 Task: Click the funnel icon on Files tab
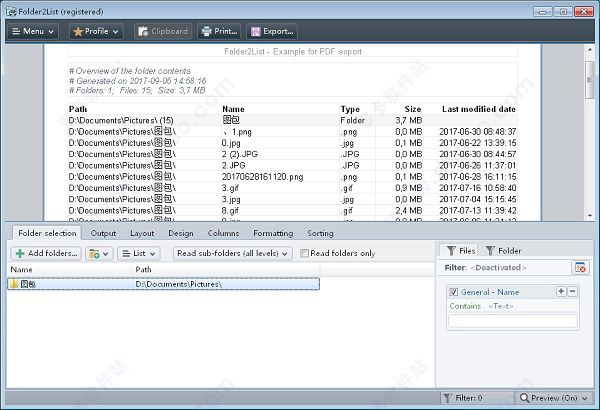[451, 251]
